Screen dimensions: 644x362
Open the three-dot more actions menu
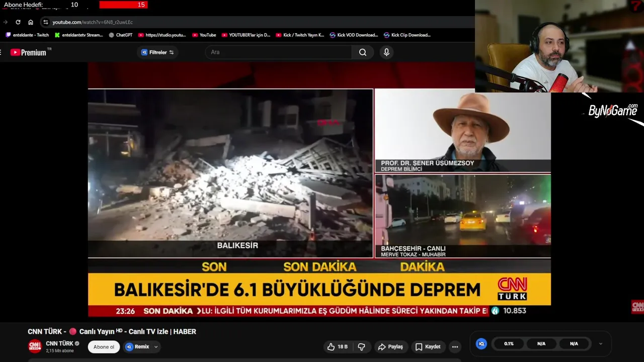coord(455,347)
